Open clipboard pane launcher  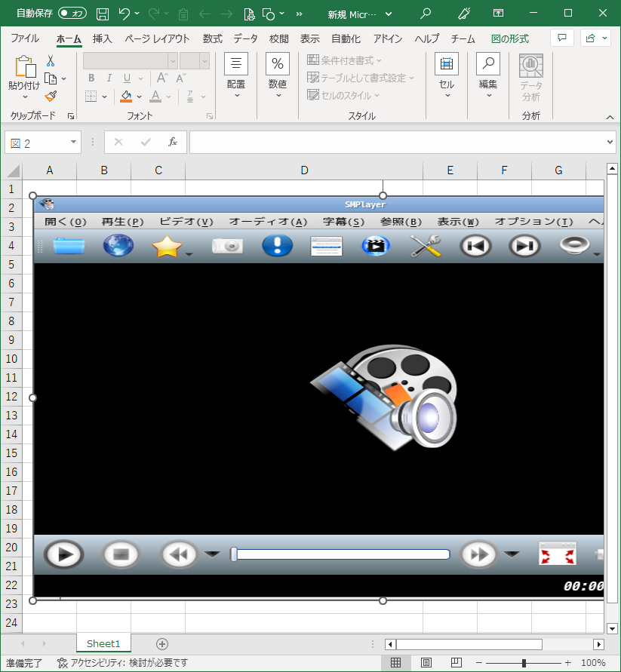point(71,115)
